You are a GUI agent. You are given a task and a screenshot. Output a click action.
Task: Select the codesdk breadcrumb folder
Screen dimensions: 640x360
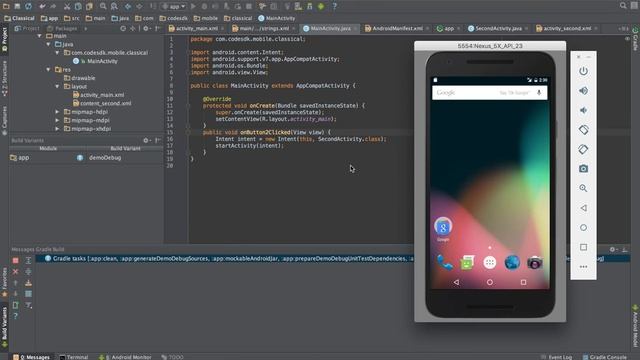[x=174, y=18]
